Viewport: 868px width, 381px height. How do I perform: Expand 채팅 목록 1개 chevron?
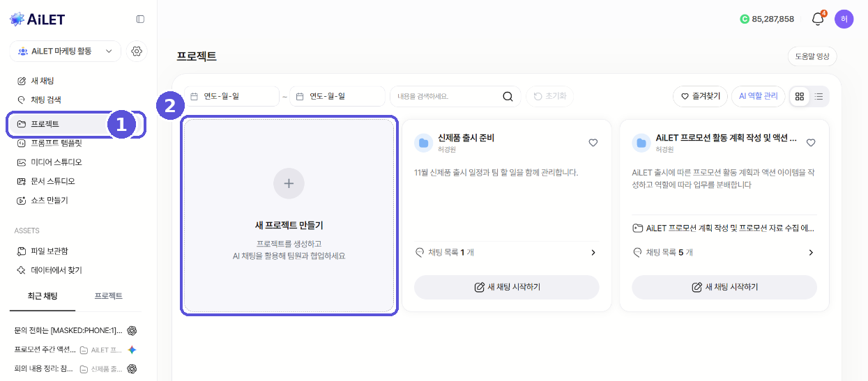click(593, 252)
